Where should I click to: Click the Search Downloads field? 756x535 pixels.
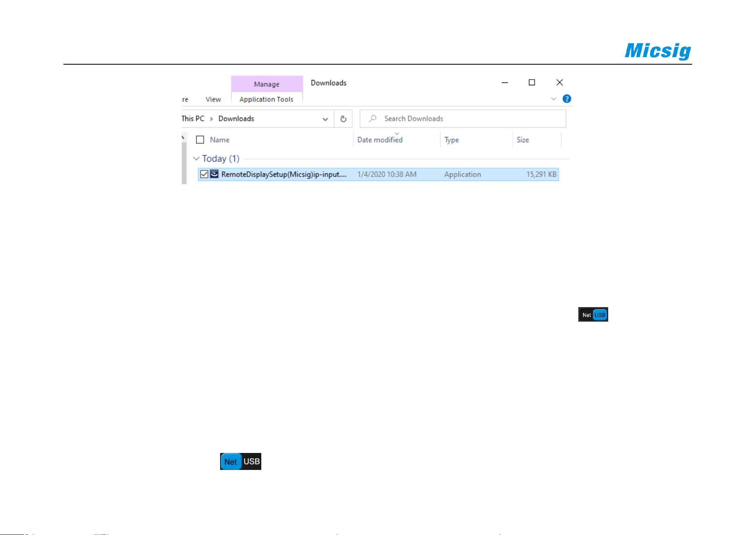tap(463, 119)
